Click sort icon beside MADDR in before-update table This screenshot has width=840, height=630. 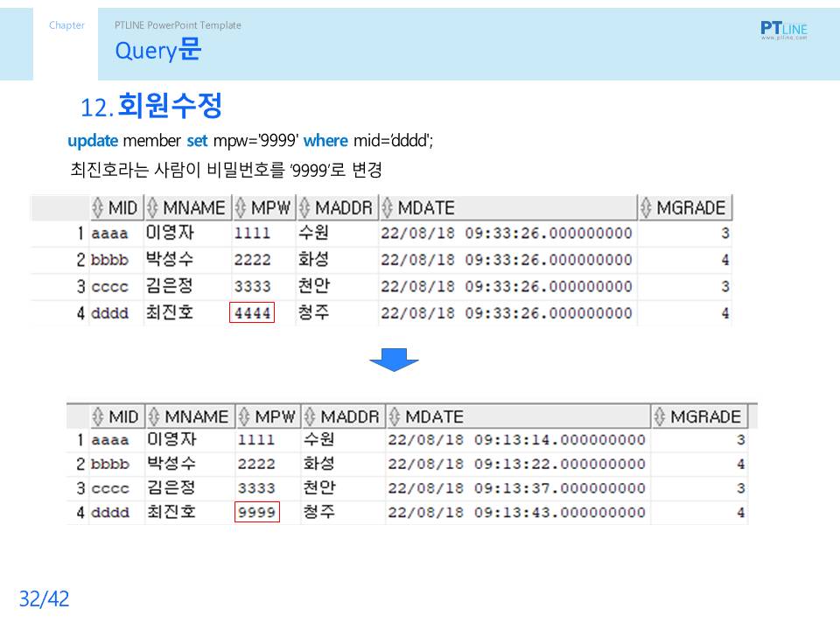[304, 207]
